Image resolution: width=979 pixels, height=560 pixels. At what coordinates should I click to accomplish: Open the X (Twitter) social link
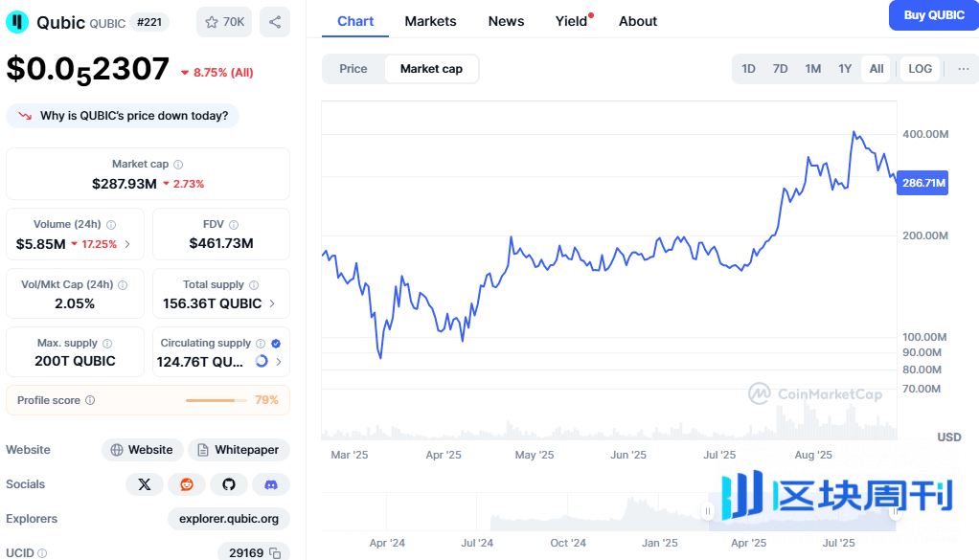145,484
